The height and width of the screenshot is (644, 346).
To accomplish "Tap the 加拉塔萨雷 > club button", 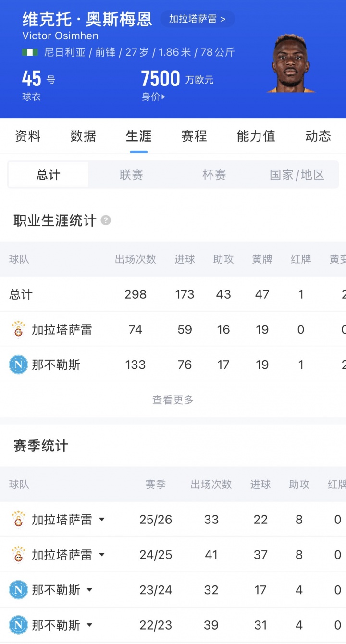I will (x=198, y=19).
